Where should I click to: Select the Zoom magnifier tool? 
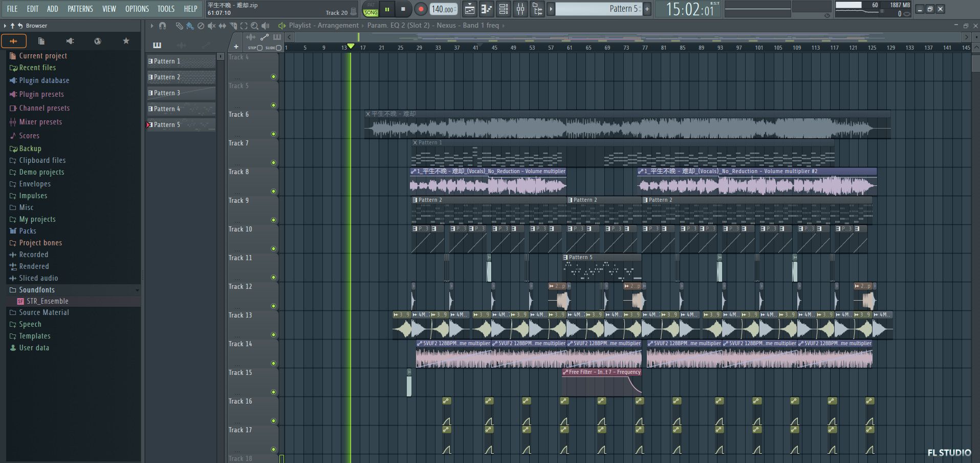[254, 26]
